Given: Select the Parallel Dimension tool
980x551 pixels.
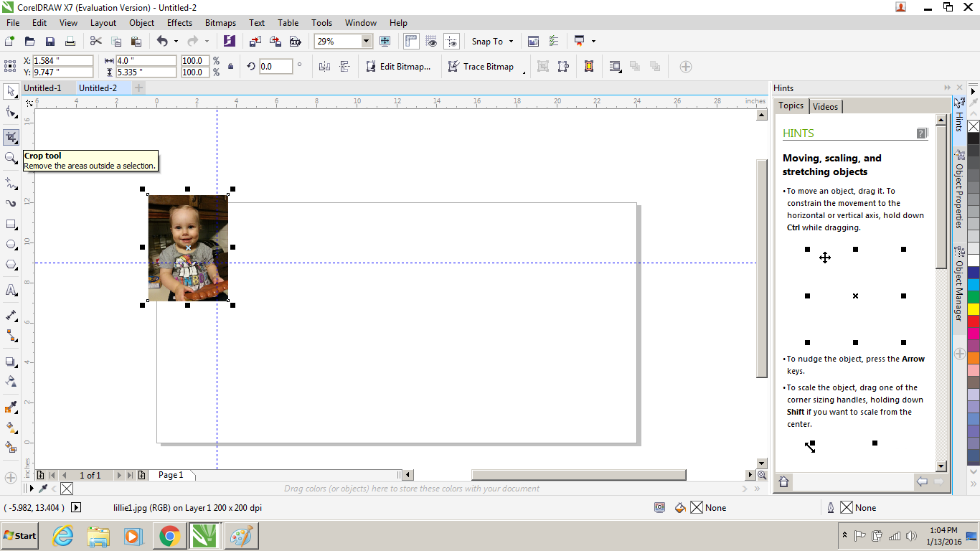Looking at the screenshot, I should [x=11, y=316].
